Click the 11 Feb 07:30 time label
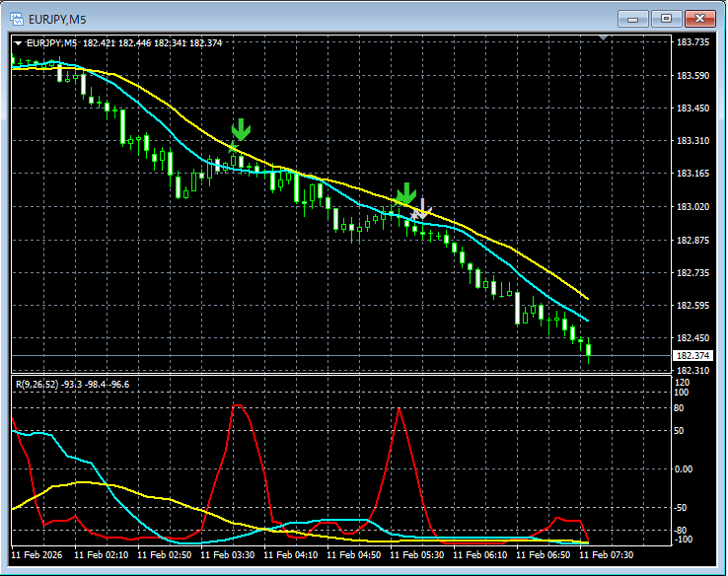Image resolution: width=728 pixels, height=576 pixels. coord(609,555)
